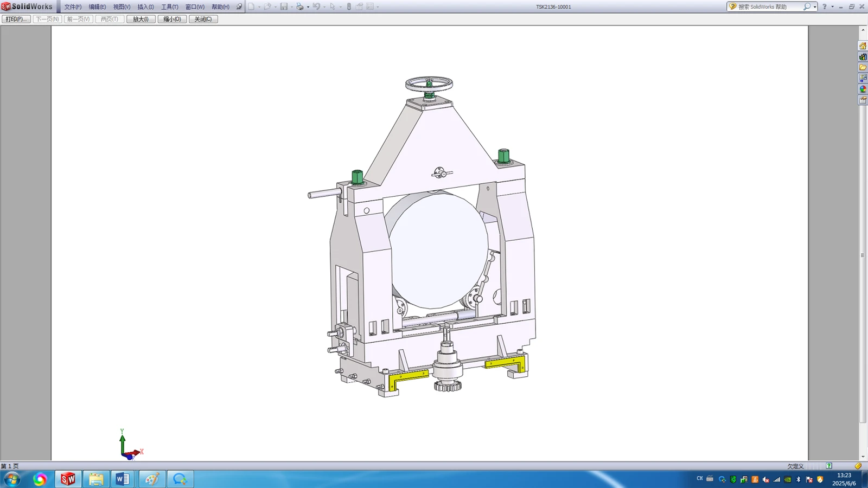Click the vertical scrollbar down arrow
868x488 pixels.
coord(863,457)
